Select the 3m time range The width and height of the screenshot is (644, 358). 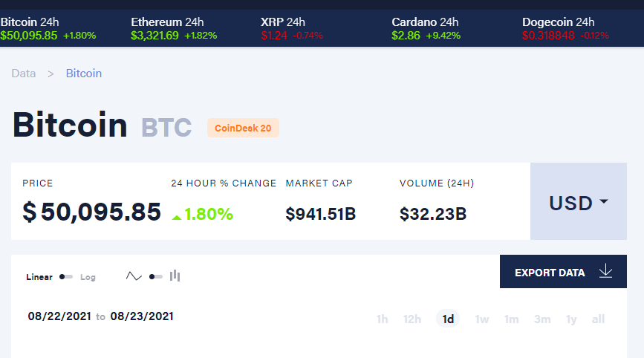[542, 319]
